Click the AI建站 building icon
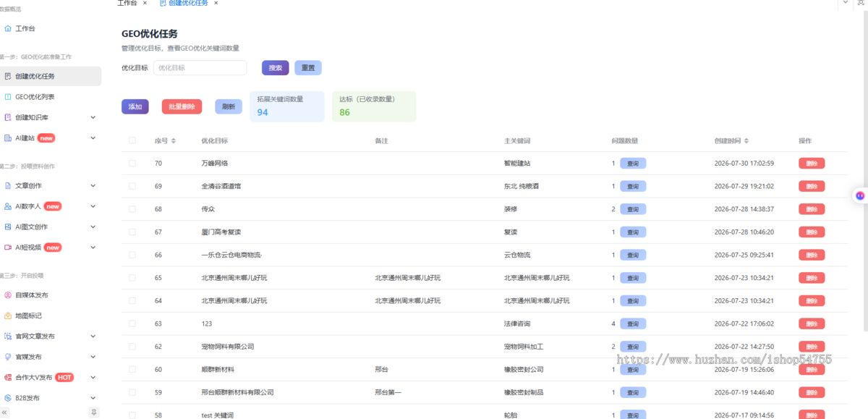Image resolution: width=868 pixels, height=419 pixels. tap(7, 137)
